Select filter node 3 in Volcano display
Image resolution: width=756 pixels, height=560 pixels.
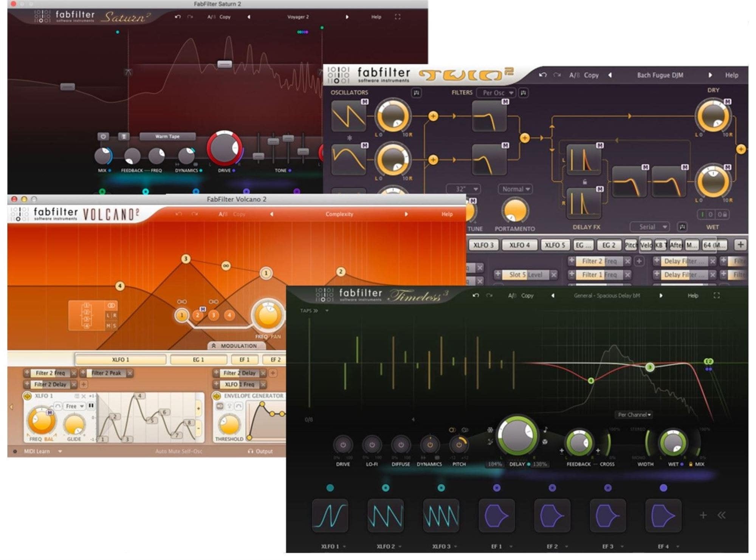pos(186,259)
